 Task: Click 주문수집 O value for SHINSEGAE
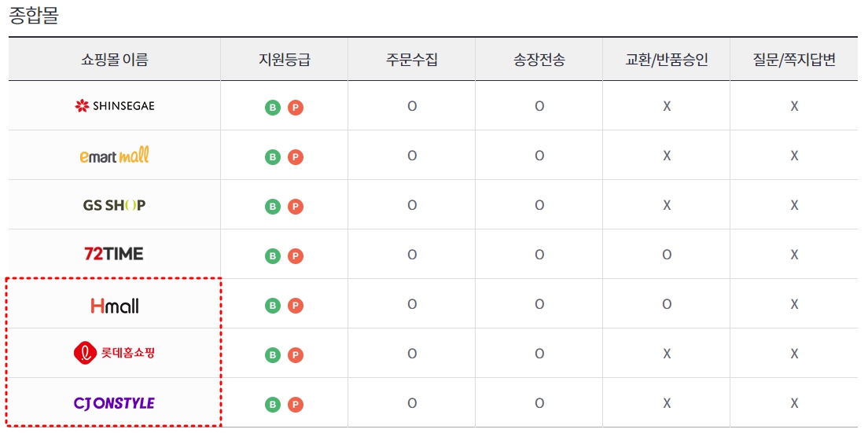point(412,106)
